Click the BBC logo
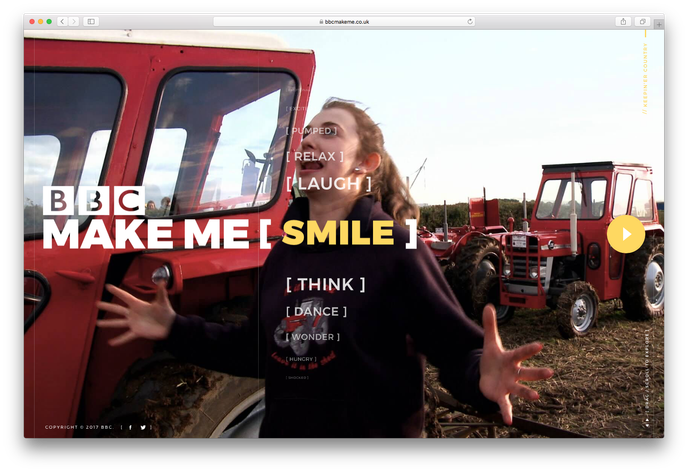Image resolution: width=688 pixels, height=472 pixels. [93, 200]
